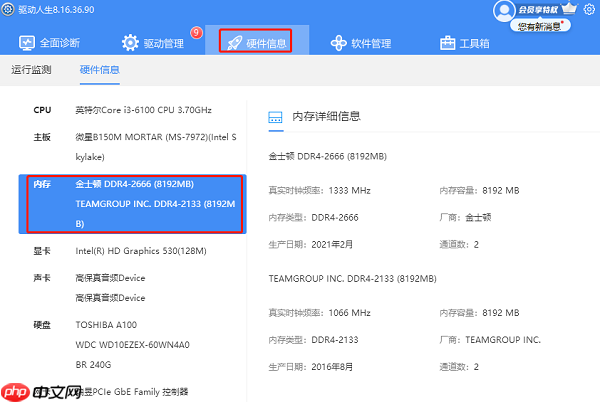Open settings gear in title bar
600x402 pixels.
point(589,9)
